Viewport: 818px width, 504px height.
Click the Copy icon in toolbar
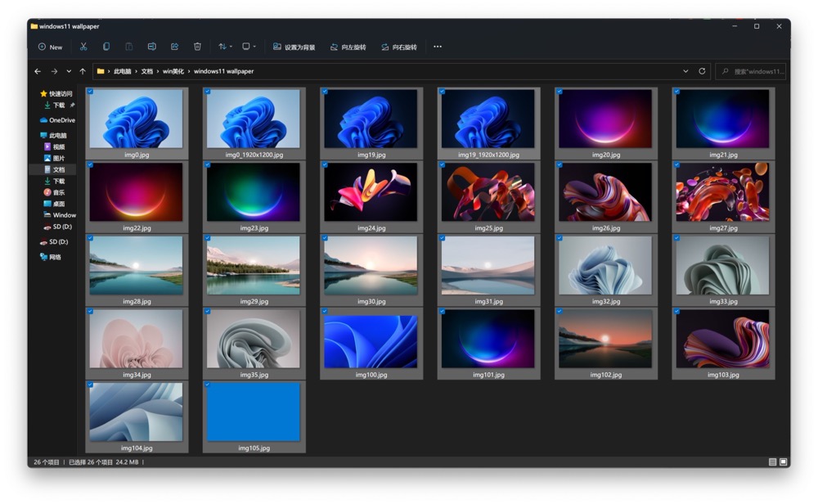click(106, 47)
